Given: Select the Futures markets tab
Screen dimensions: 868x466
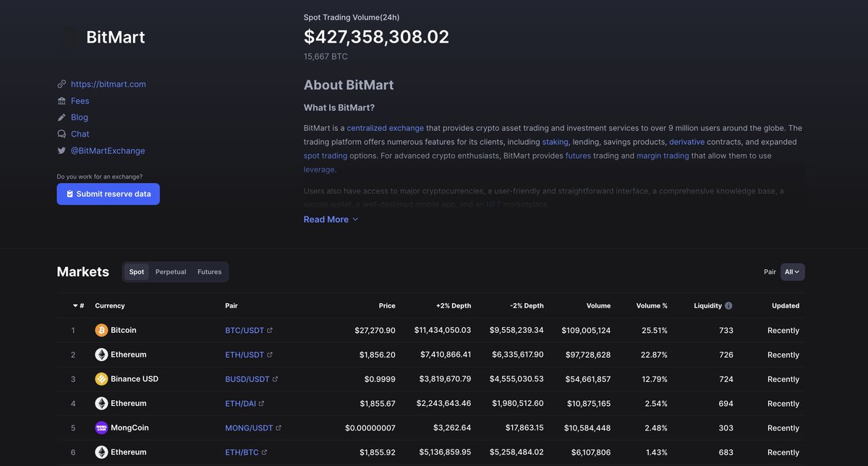Looking at the screenshot, I should point(209,271).
